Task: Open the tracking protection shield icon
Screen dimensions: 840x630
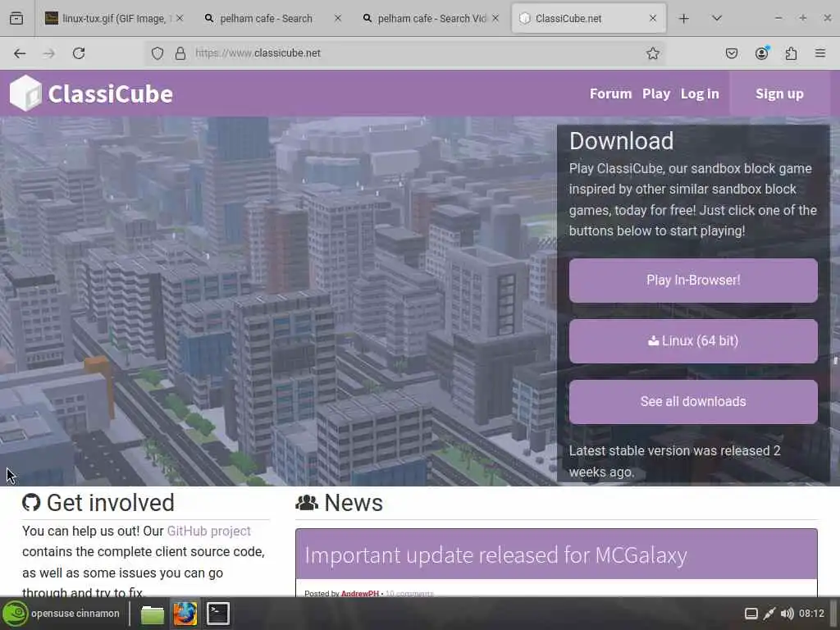Action: 157,53
